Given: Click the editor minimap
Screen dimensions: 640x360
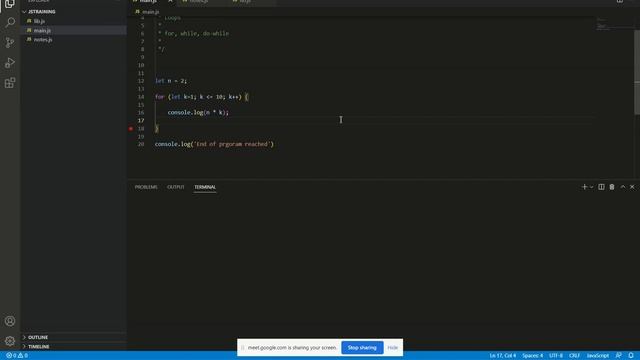Looking at the screenshot, I should [614, 24].
